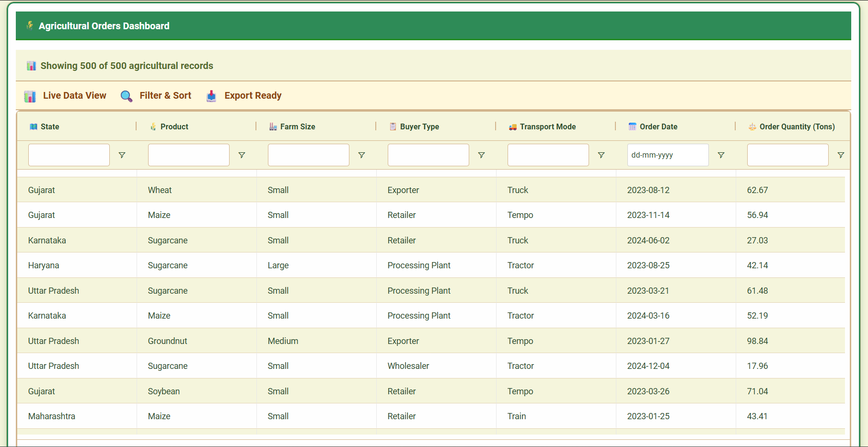Sort by the State column header
This screenshot has width=868, height=447.
[x=50, y=126]
